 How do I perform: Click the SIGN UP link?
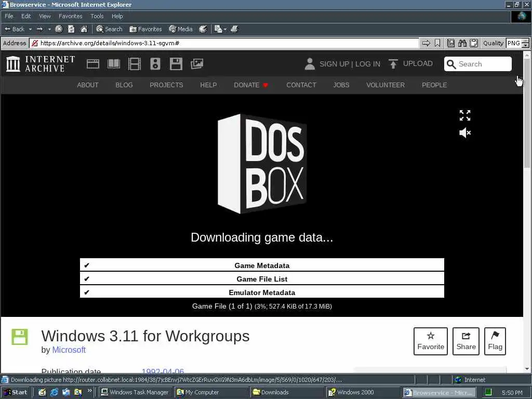point(334,64)
